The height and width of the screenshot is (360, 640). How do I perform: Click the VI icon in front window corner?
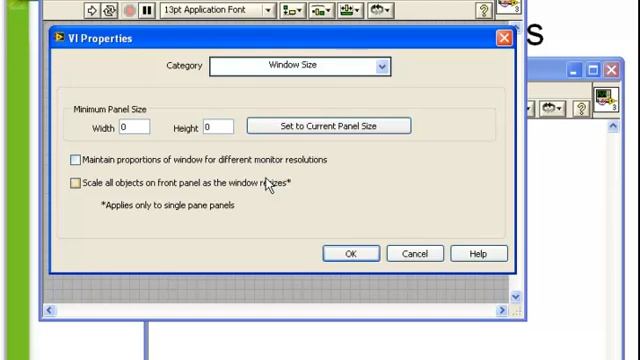click(509, 7)
